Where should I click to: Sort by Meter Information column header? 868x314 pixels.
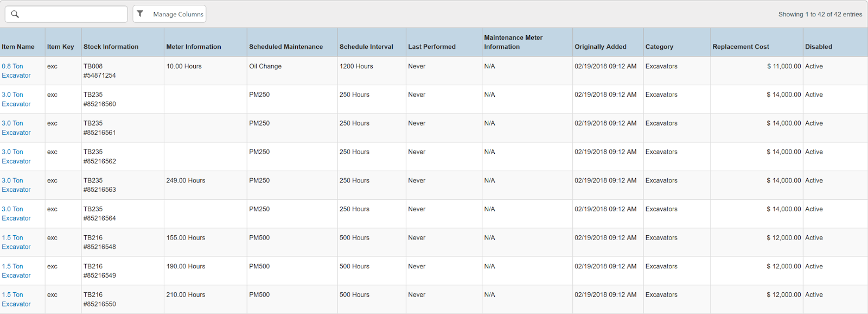point(194,47)
